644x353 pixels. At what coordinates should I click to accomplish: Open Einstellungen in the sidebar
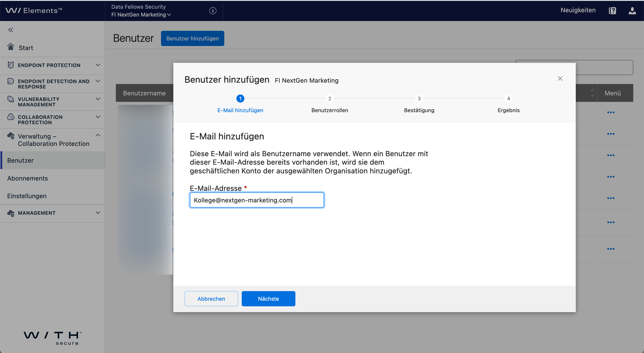coord(27,196)
